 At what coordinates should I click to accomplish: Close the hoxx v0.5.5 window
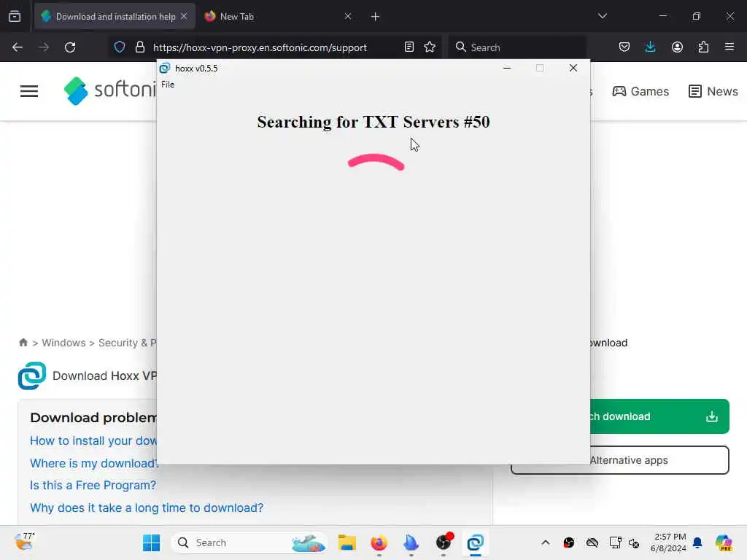[x=573, y=68]
